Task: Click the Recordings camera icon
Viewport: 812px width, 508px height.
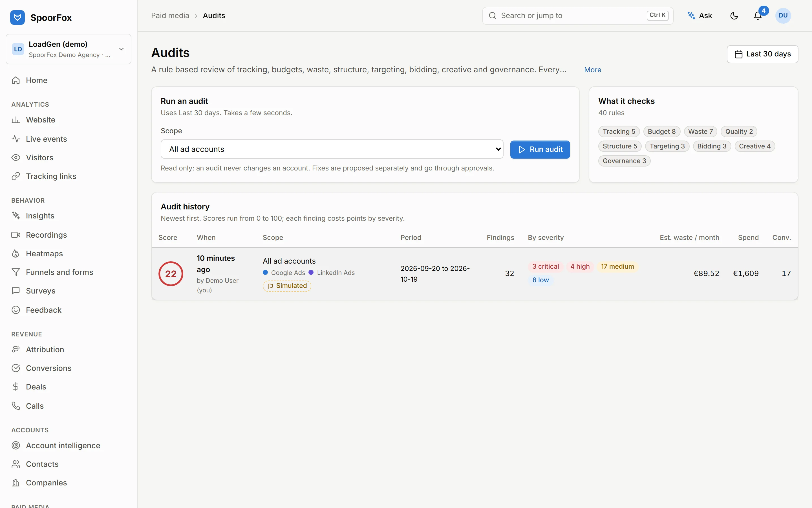Action: [16, 235]
